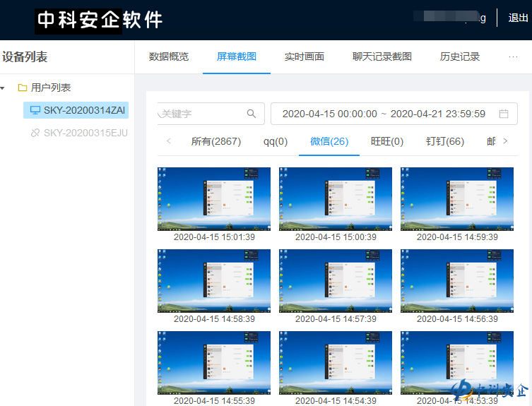Image resolution: width=532 pixels, height=406 pixels.
Task: Switch to the 实时画面 tab
Action: (x=305, y=57)
